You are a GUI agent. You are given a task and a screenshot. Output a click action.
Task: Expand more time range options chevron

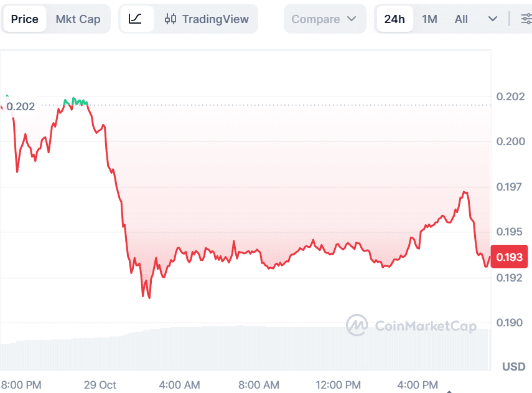coord(493,19)
